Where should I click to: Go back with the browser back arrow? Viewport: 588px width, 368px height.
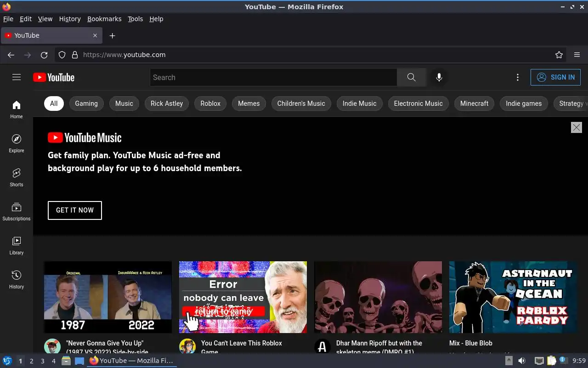tap(11, 55)
